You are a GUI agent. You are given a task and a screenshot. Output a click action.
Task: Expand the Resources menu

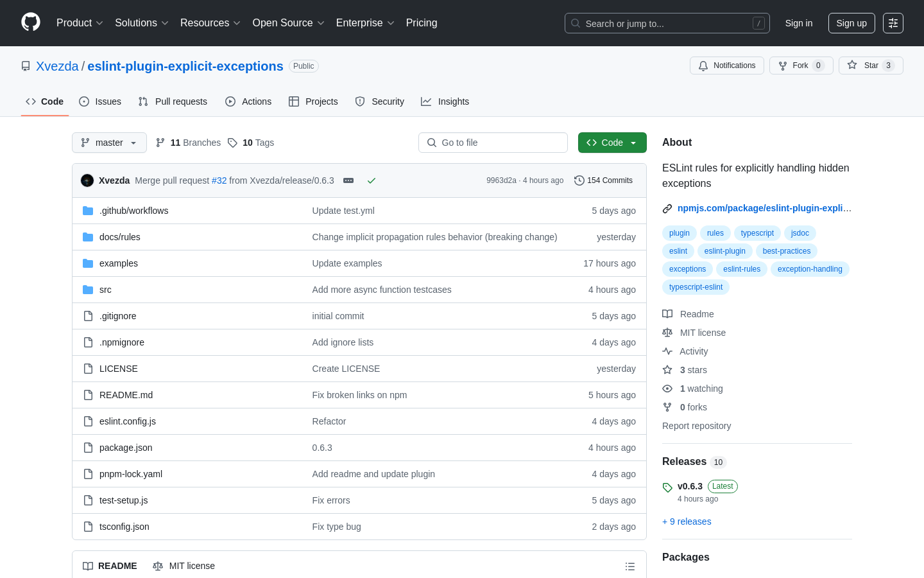point(210,23)
